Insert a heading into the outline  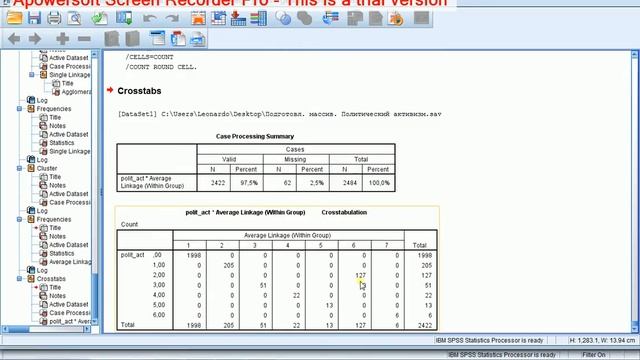coord(157,39)
